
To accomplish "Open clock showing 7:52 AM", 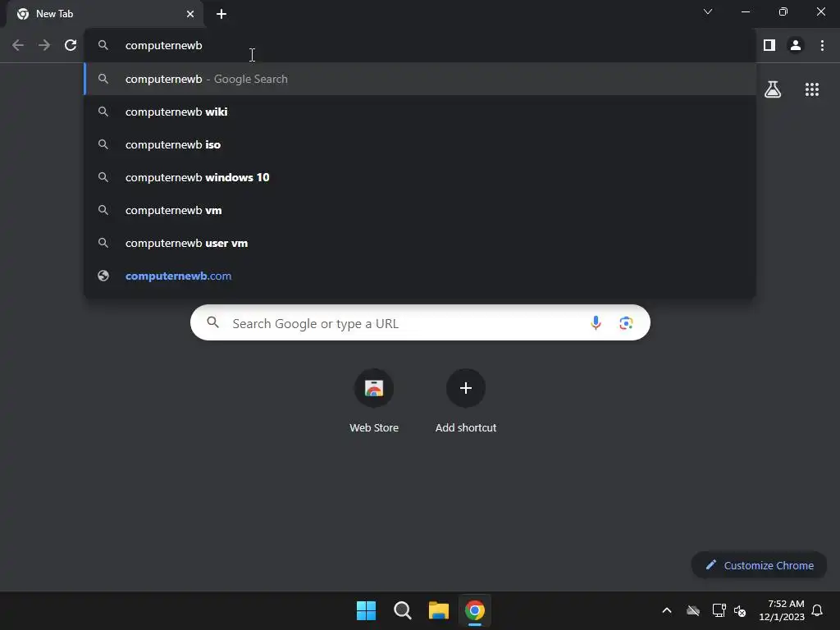I will 782,610.
